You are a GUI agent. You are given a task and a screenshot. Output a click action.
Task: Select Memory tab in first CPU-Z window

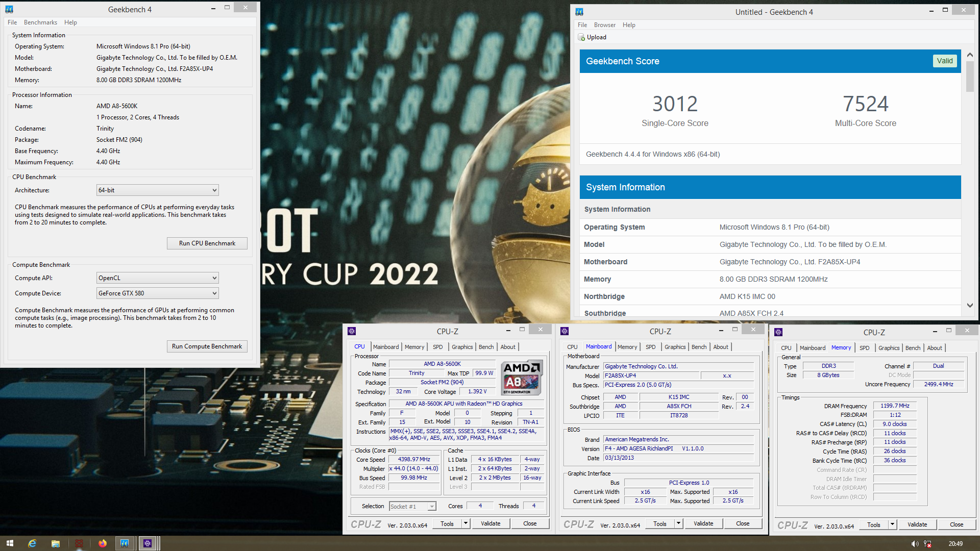[x=414, y=347]
